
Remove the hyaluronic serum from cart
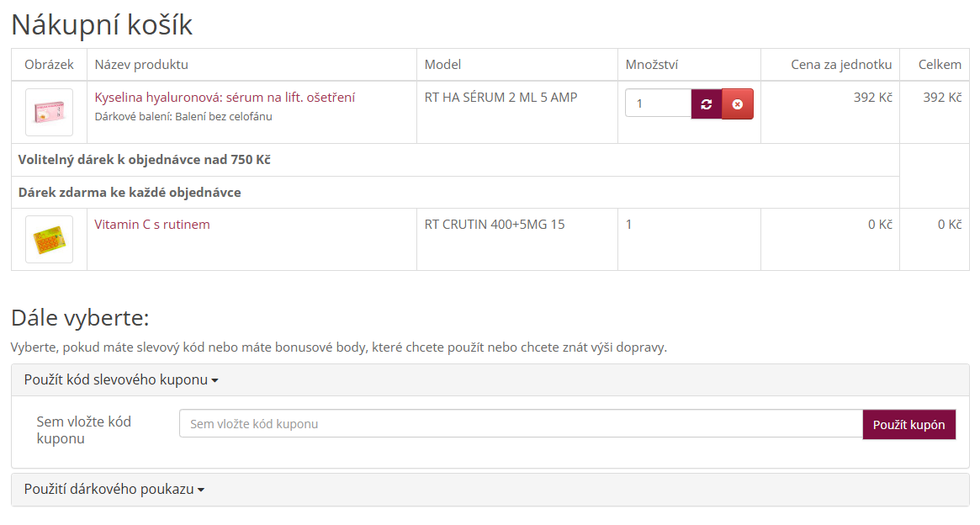pyautogui.click(x=738, y=104)
